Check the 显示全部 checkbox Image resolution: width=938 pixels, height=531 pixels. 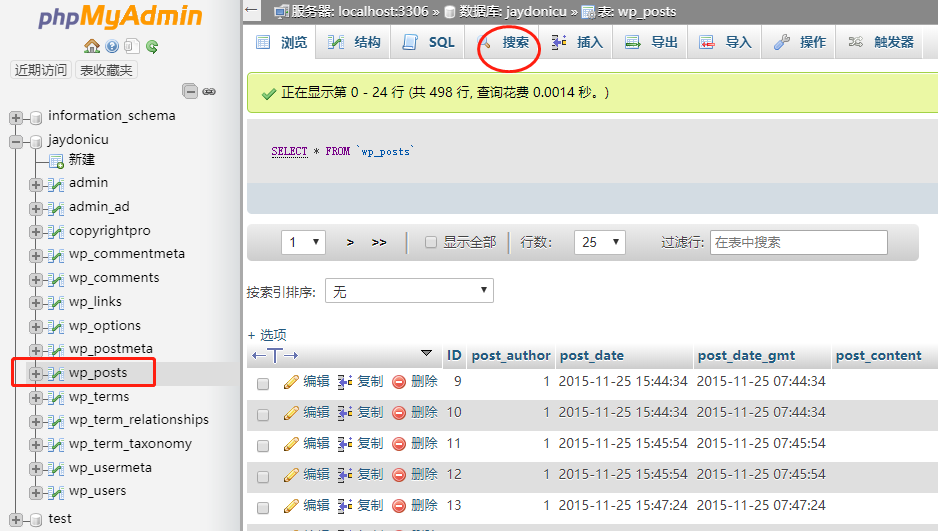click(x=431, y=242)
